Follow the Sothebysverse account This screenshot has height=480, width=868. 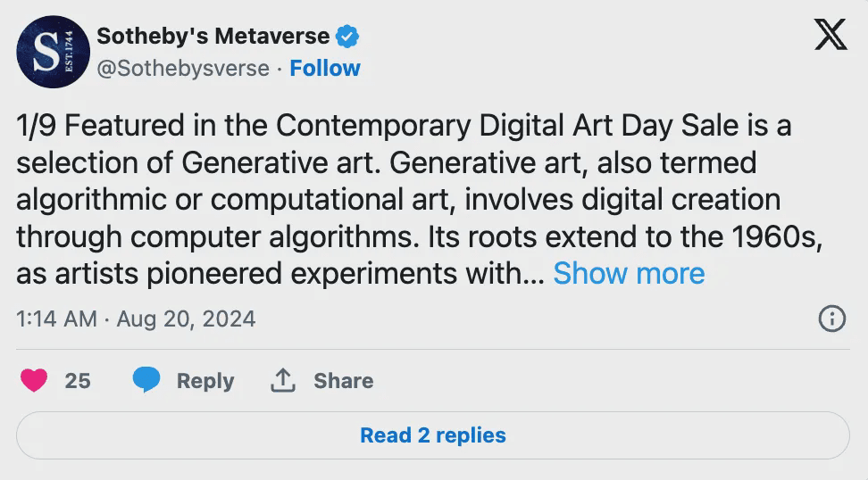click(325, 69)
